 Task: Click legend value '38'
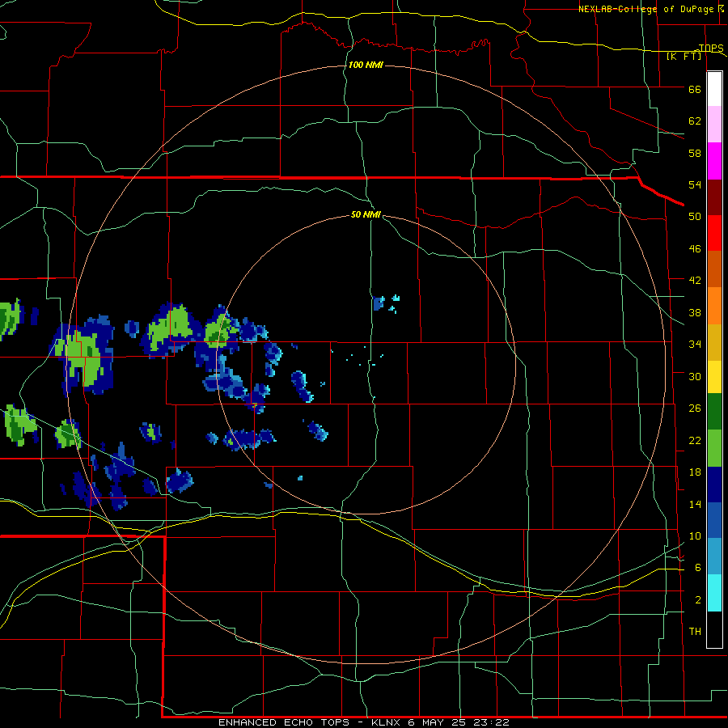point(695,313)
